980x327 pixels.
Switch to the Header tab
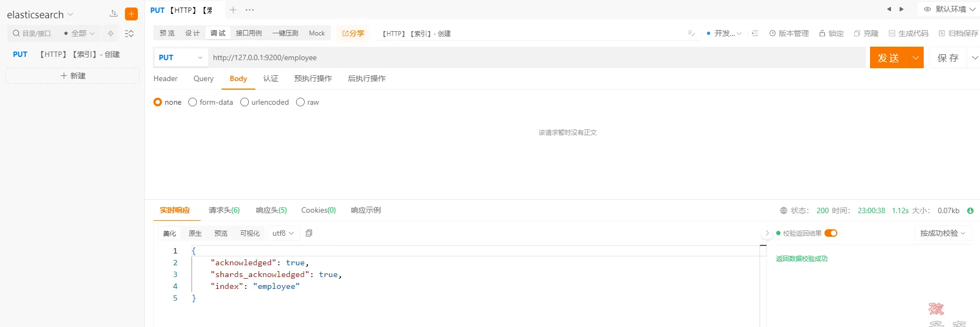[x=165, y=78]
